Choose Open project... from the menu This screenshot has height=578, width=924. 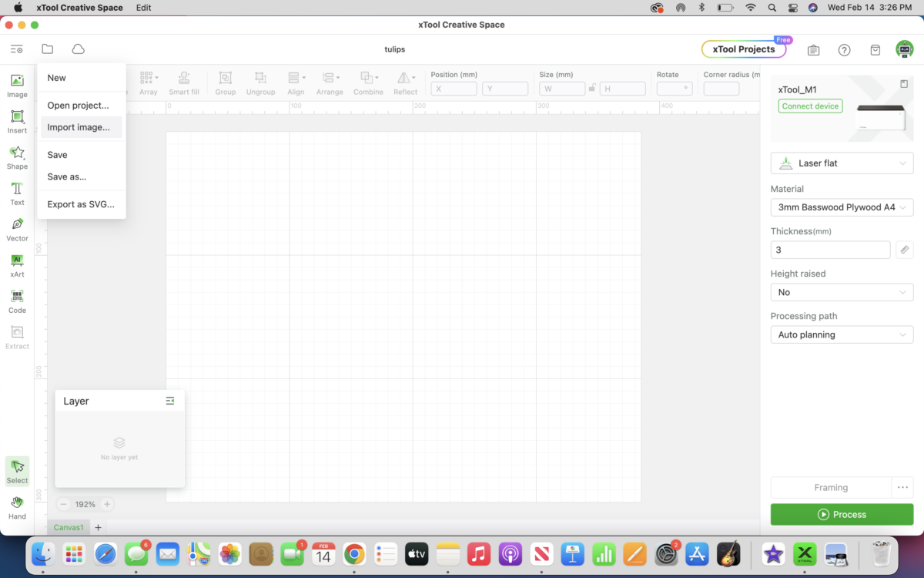[x=82, y=106]
